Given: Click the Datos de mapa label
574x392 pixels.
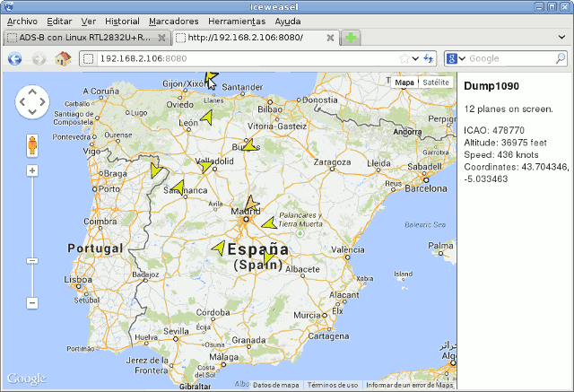Looking at the screenshot, I should coord(275,385).
